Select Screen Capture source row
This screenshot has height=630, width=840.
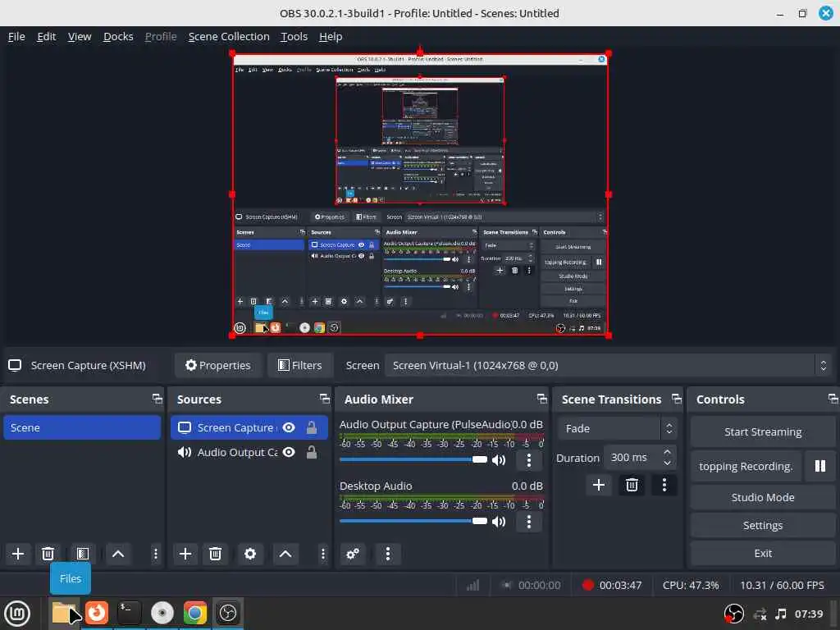[x=249, y=427]
